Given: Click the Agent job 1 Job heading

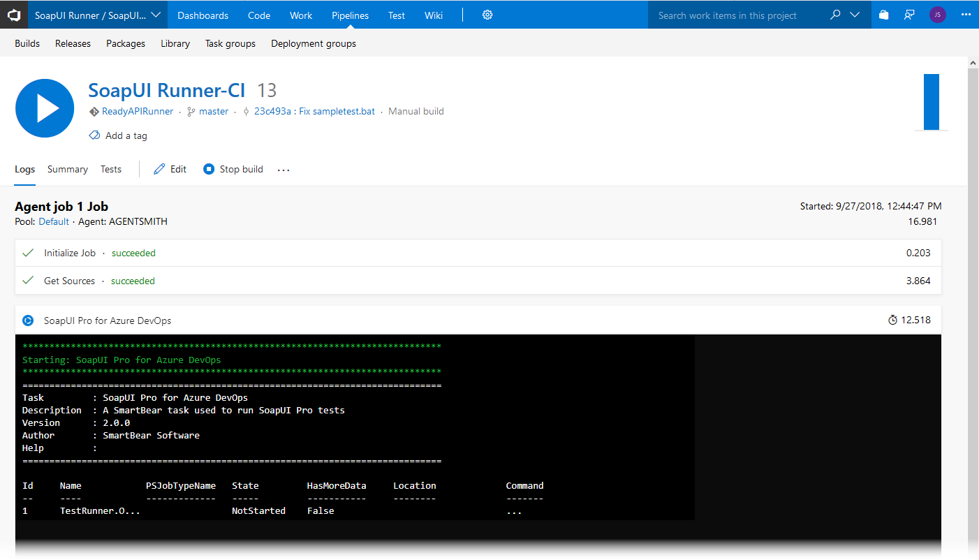Looking at the screenshot, I should [61, 206].
